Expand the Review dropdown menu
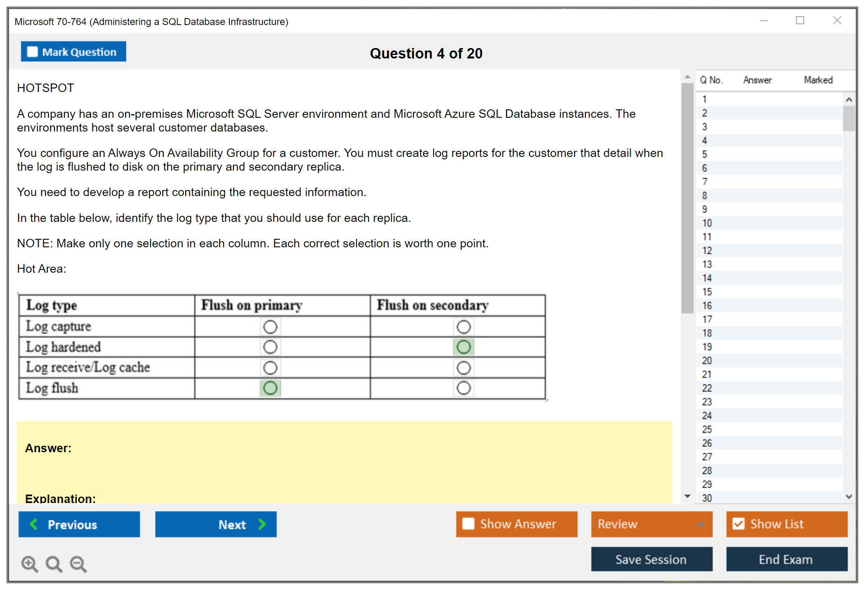The height and width of the screenshot is (593, 868). [x=700, y=524]
